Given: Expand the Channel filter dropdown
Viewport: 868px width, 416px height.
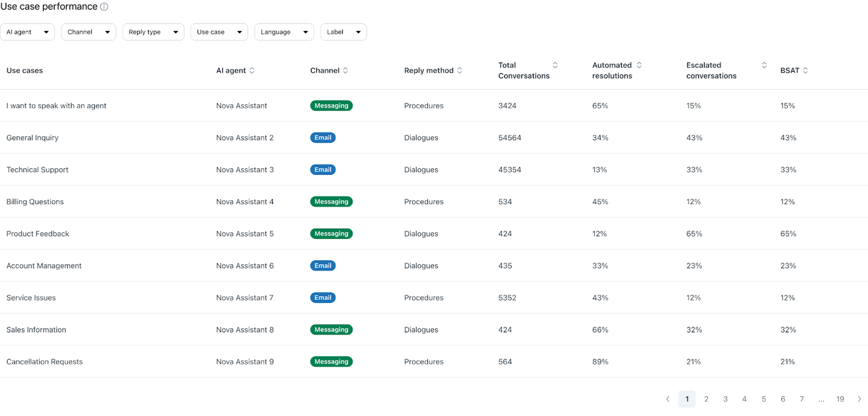Looking at the screenshot, I should coord(88,32).
